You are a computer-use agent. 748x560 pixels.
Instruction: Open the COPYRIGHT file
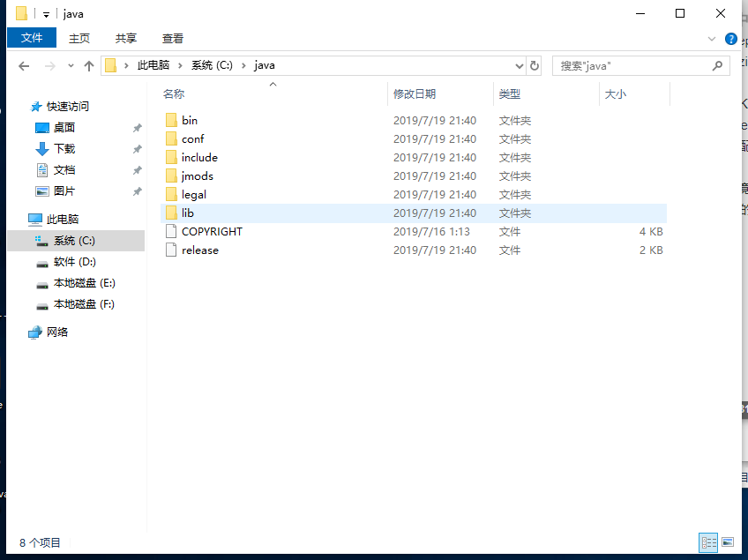(x=213, y=231)
